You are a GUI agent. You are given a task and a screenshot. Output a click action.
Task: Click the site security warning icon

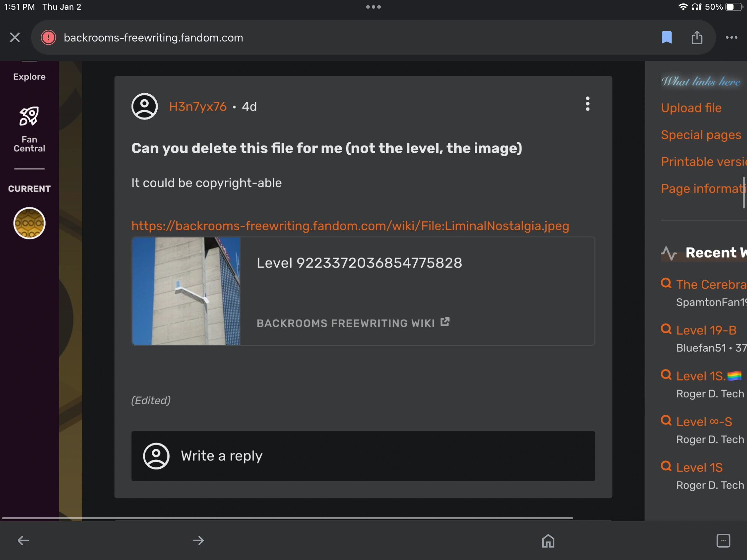point(48,37)
